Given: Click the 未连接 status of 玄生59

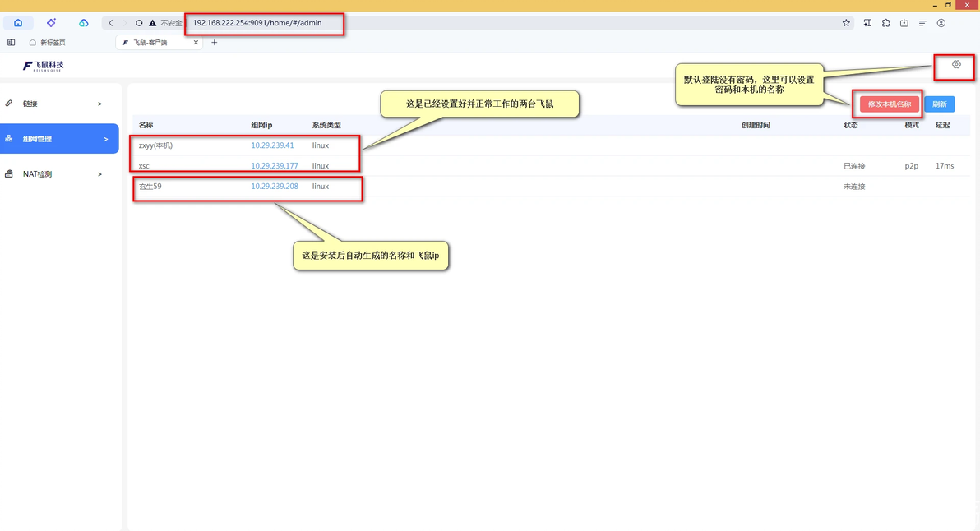Looking at the screenshot, I should click(x=854, y=187).
